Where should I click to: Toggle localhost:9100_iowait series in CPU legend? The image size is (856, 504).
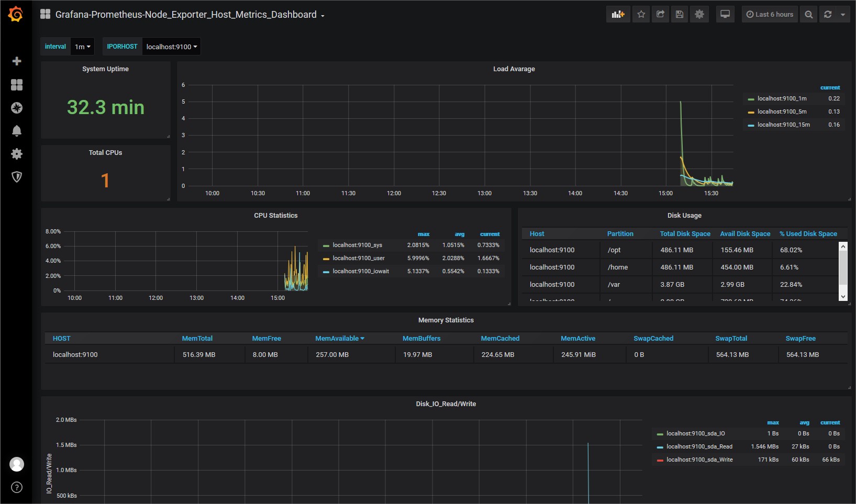(361, 271)
